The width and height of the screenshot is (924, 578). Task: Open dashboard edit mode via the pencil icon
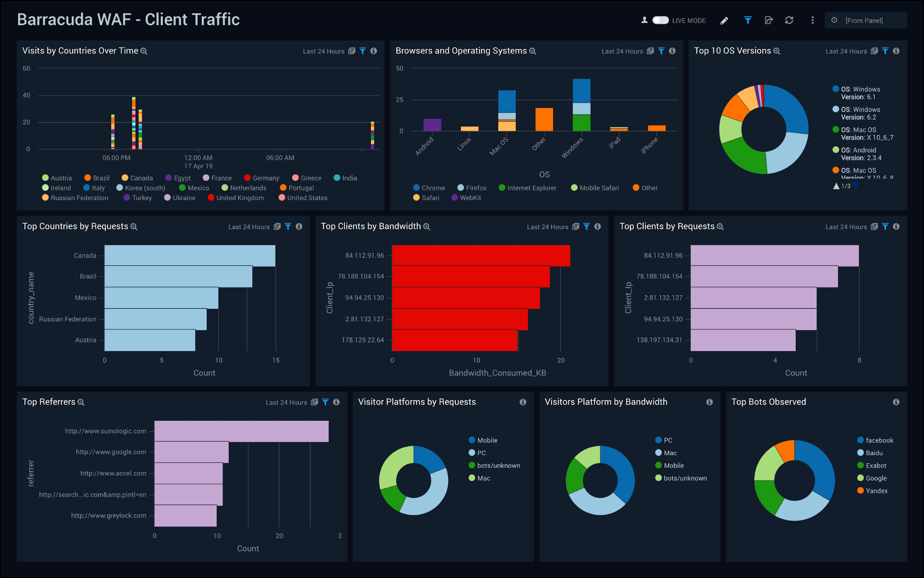724,20
